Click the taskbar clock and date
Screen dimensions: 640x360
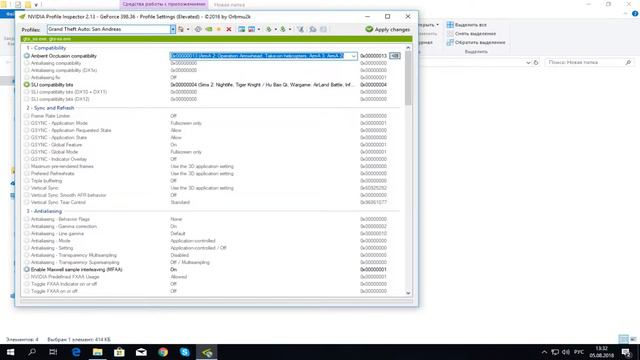(x=601, y=352)
